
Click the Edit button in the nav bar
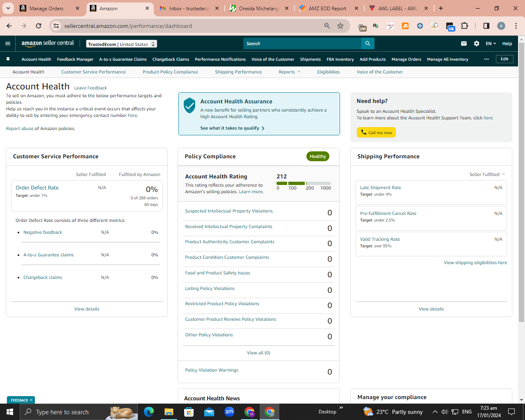point(504,59)
